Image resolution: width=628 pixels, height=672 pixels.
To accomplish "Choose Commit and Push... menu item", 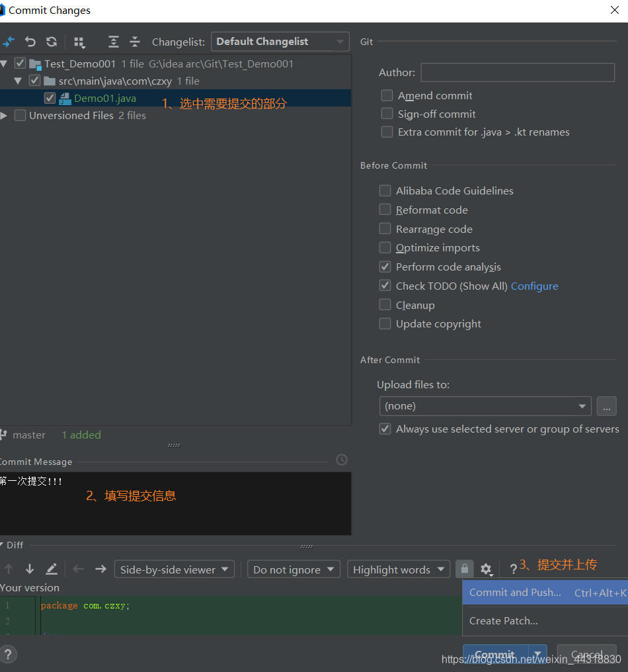I will 545,592.
